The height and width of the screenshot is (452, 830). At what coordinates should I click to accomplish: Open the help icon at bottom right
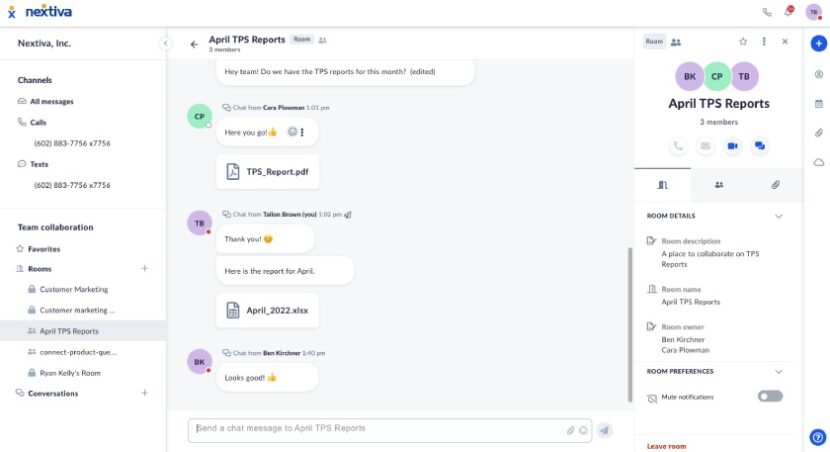point(817,437)
